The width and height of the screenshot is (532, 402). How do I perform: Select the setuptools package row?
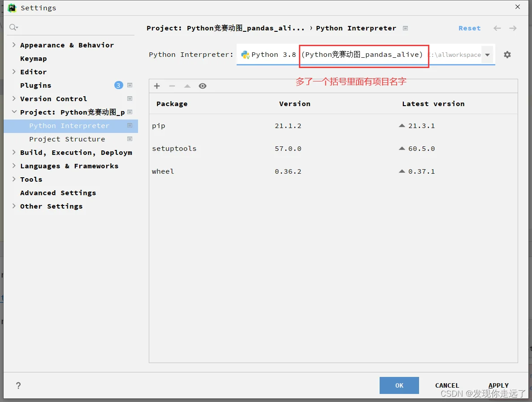tap(333, 149)
